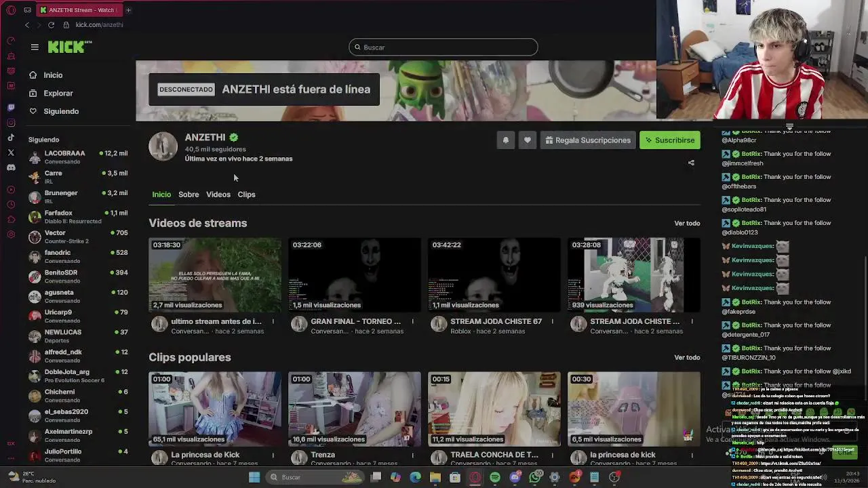Open Opera history clock icon in sidebar
This screenshot has width=868, height=488.
coord(11,205)
